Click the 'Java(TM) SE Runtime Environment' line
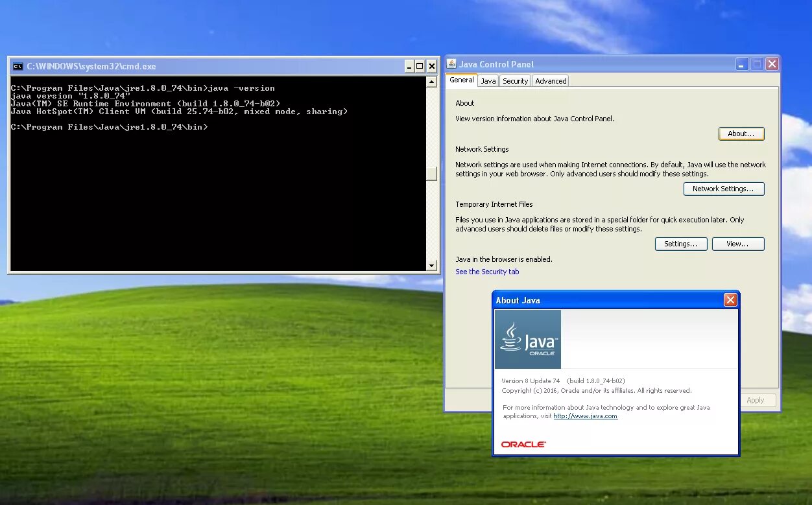 146,104
